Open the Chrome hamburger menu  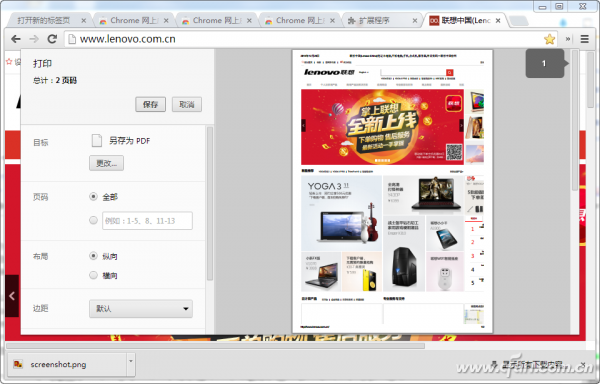tap(585, 39)
